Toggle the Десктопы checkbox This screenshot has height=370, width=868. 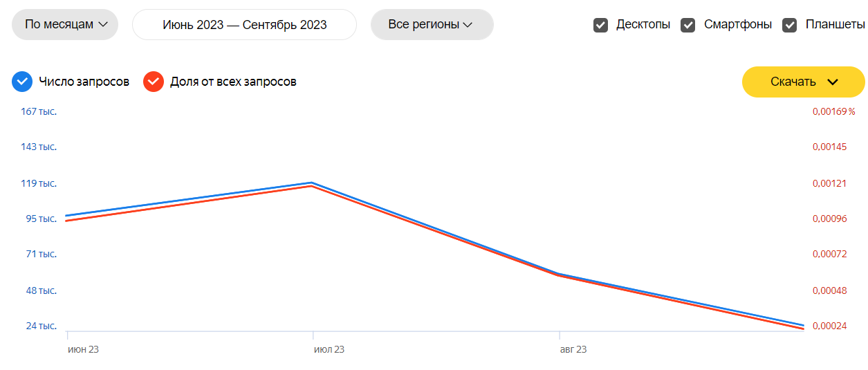coord(600,25)
